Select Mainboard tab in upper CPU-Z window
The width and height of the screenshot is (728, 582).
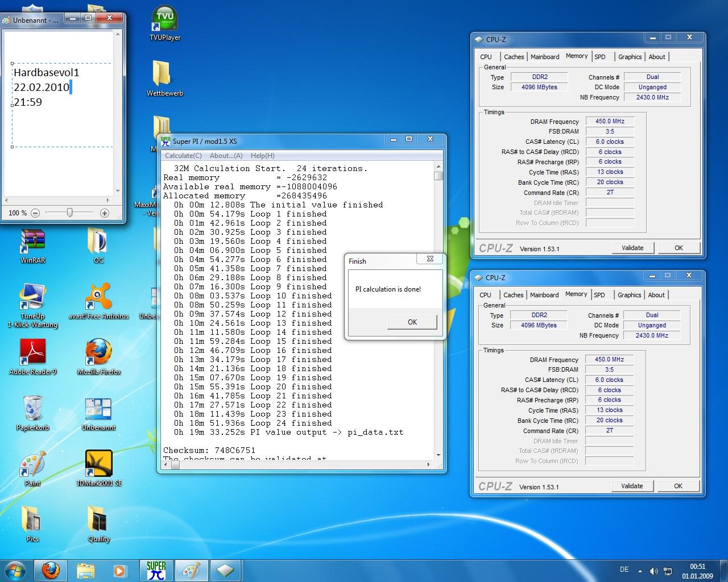(545, 57)
